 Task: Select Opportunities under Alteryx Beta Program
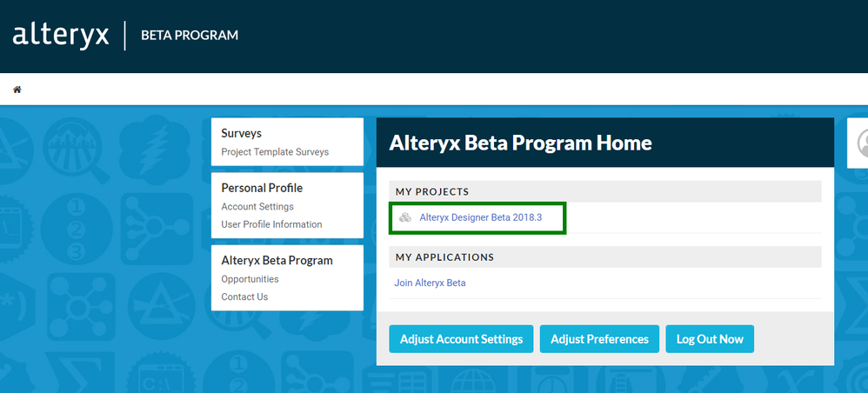(250, 279)
